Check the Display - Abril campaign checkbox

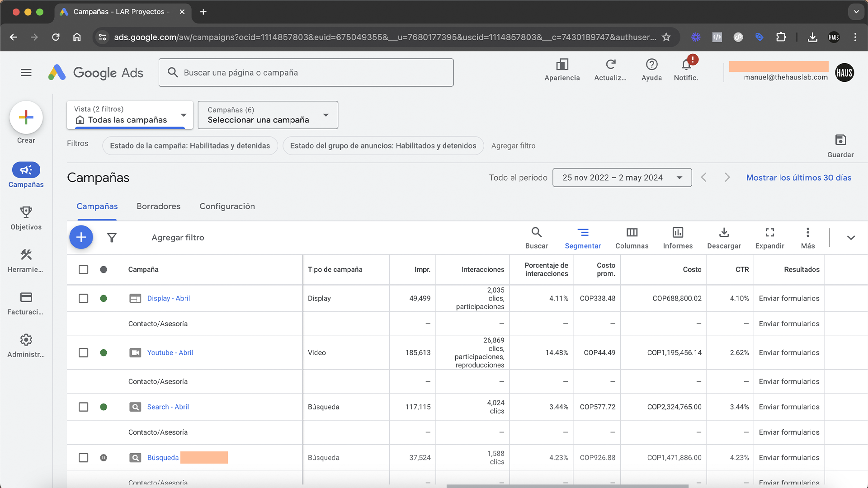click(84, 299)
